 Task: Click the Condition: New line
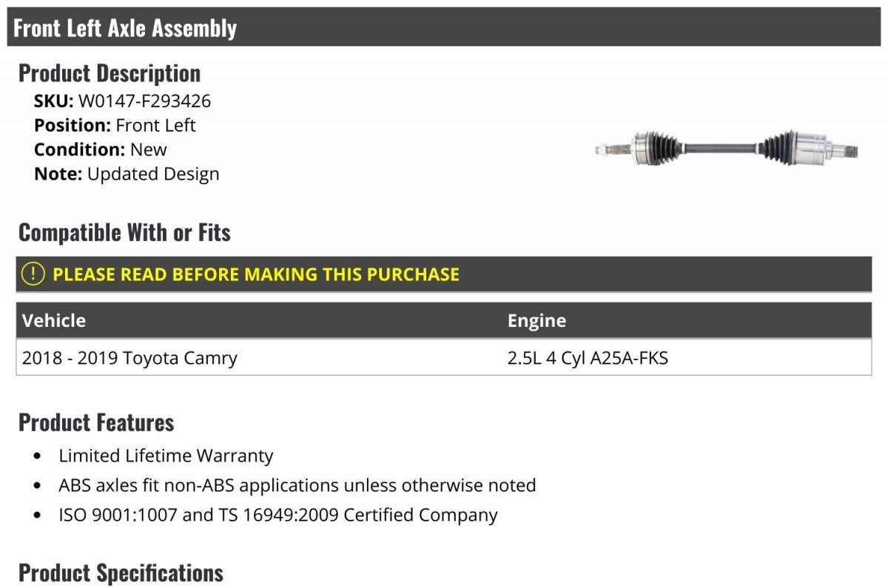coord(101,149)
